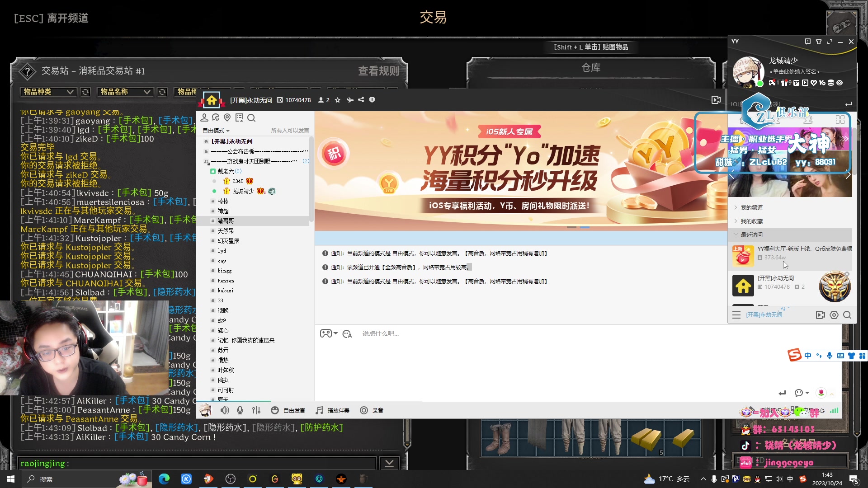This screenshot has width=868, height=488.
Task: Open the bulletin board icon above channel tree
Action: pyautogui.click(x=239, y=117)
